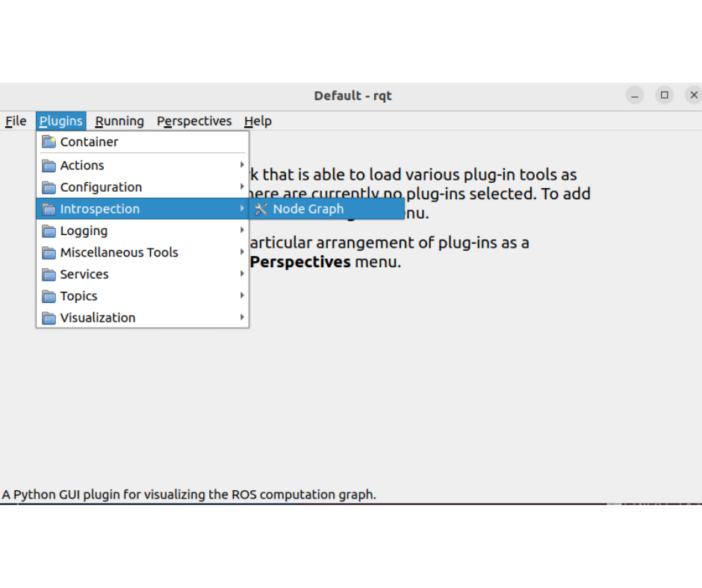
Task: Open the Perspectives menu
Action: click(x=194, y=121)
